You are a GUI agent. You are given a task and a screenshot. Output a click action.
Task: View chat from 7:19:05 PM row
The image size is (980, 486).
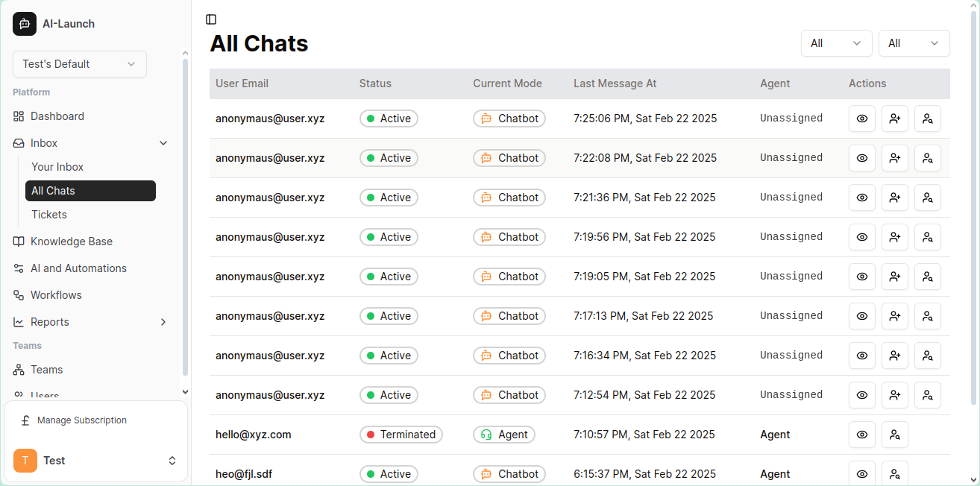pyautogui.click(x=862, y=277)
